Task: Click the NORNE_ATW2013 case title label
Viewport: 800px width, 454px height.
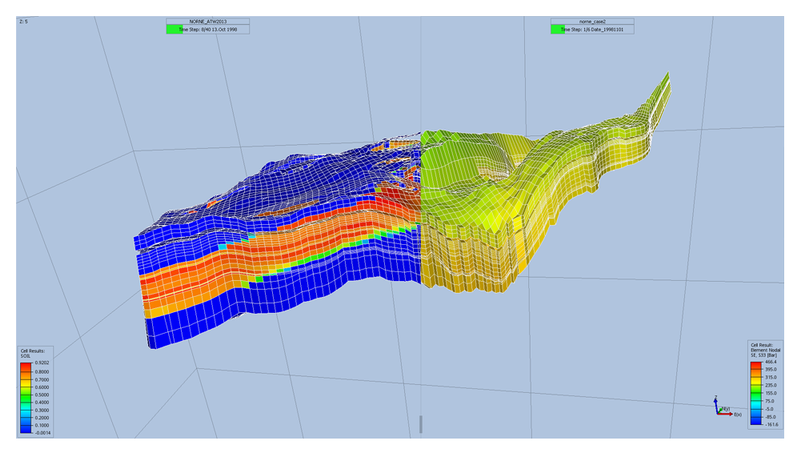Action: point(208,21)
